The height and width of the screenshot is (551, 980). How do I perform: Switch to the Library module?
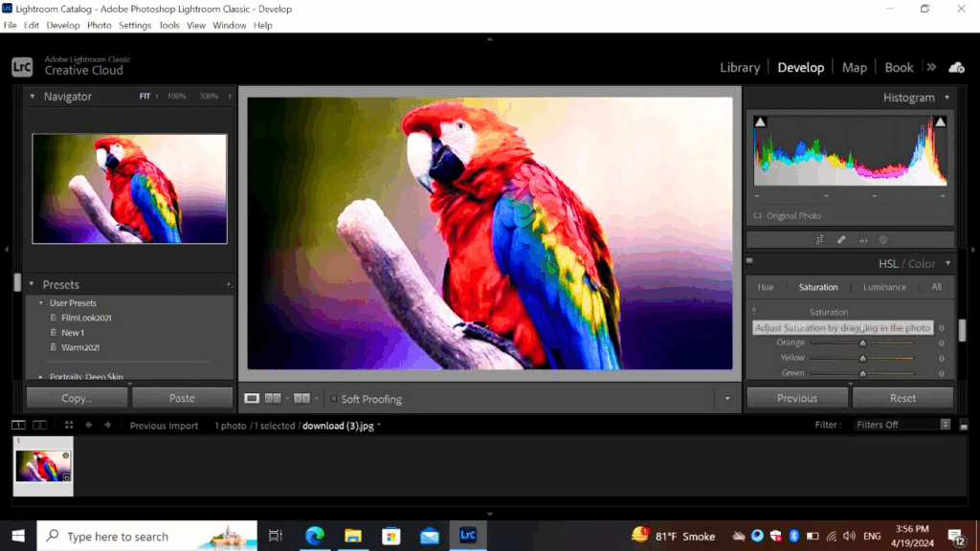pyautogui.click(x=740, y=67)
